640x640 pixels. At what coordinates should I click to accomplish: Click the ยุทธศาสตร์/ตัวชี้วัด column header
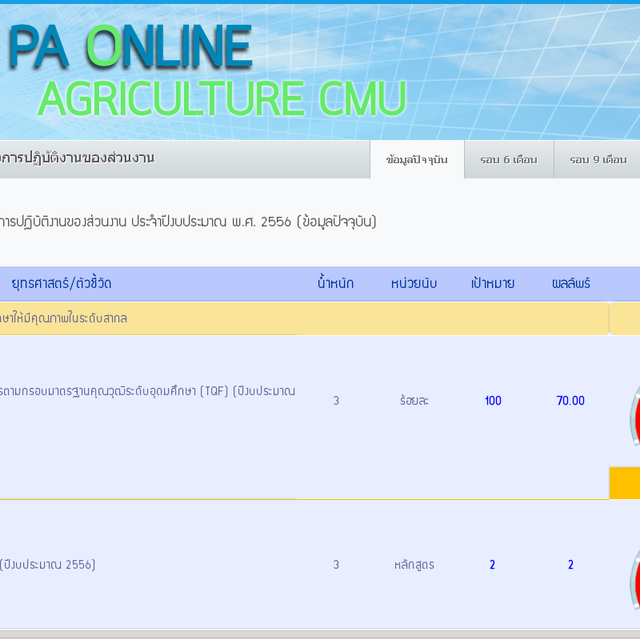[61, 283]
